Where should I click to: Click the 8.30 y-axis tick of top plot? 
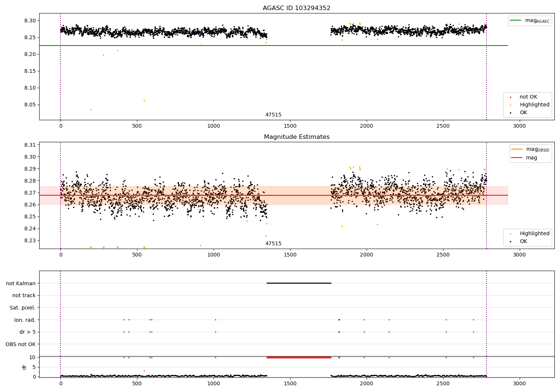(30, 21)
